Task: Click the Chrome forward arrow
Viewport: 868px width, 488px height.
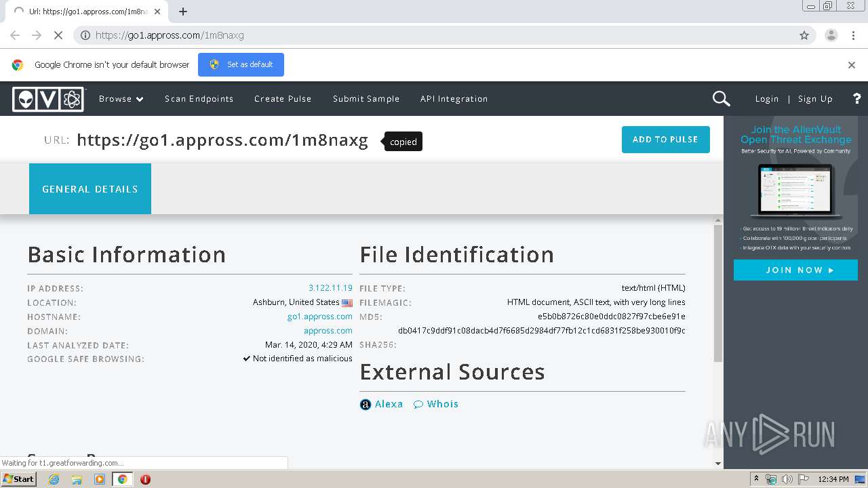Action: coord(37,35)
